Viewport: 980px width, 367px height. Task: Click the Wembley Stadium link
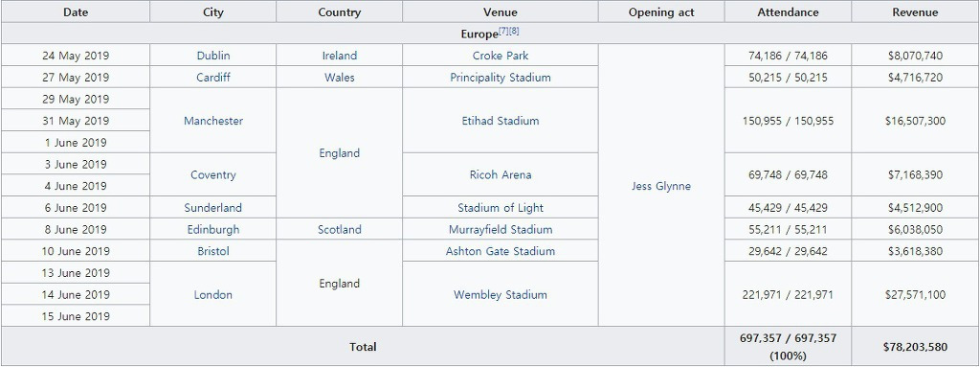click(500, 295)
